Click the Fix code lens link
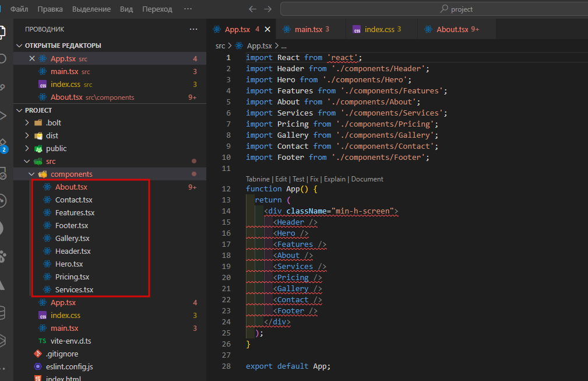Image resolution: width=588 pixels, height=381 pixels. (314, 179)
